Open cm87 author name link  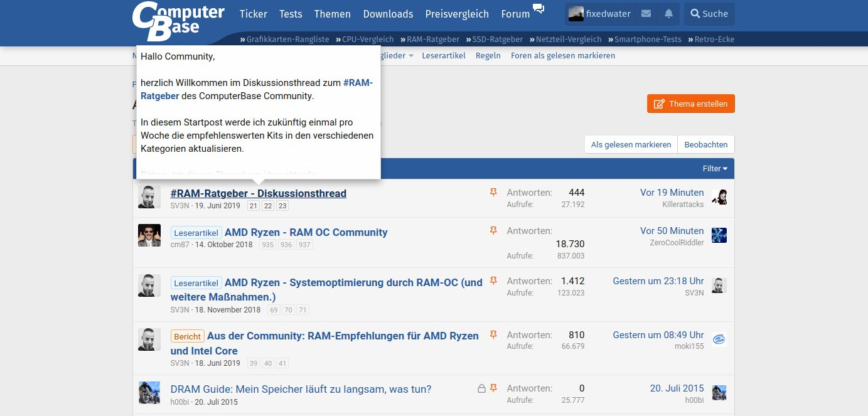[x=179, y=245]
